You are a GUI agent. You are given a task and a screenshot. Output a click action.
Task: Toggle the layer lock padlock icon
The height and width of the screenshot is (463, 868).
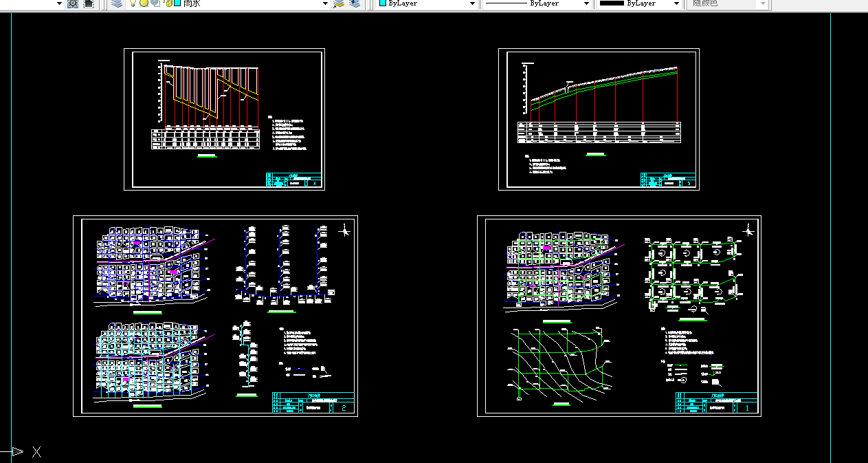(x=168, y=3)
